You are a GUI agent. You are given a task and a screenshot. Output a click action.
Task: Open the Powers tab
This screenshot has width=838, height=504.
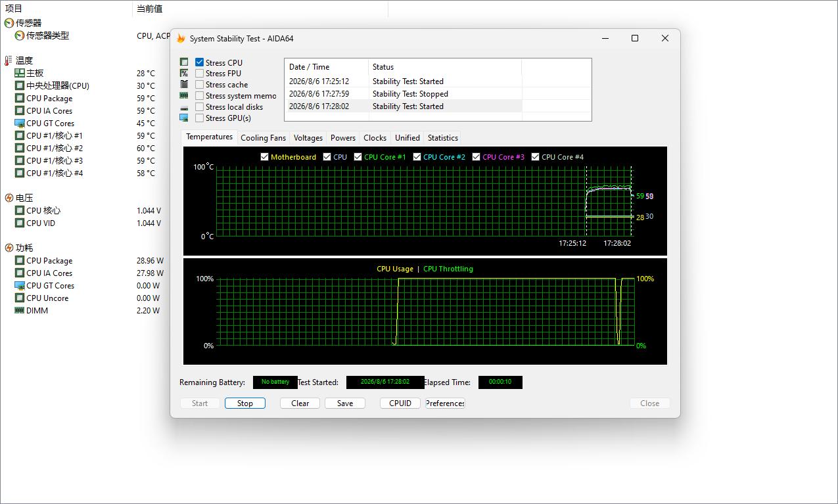coord(342,138)
